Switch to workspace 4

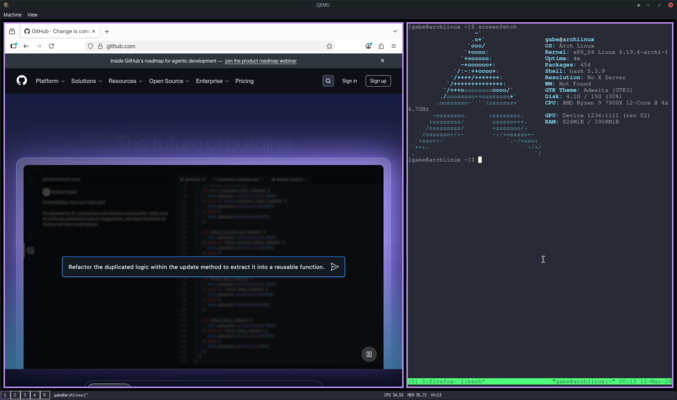coord(35,395)
